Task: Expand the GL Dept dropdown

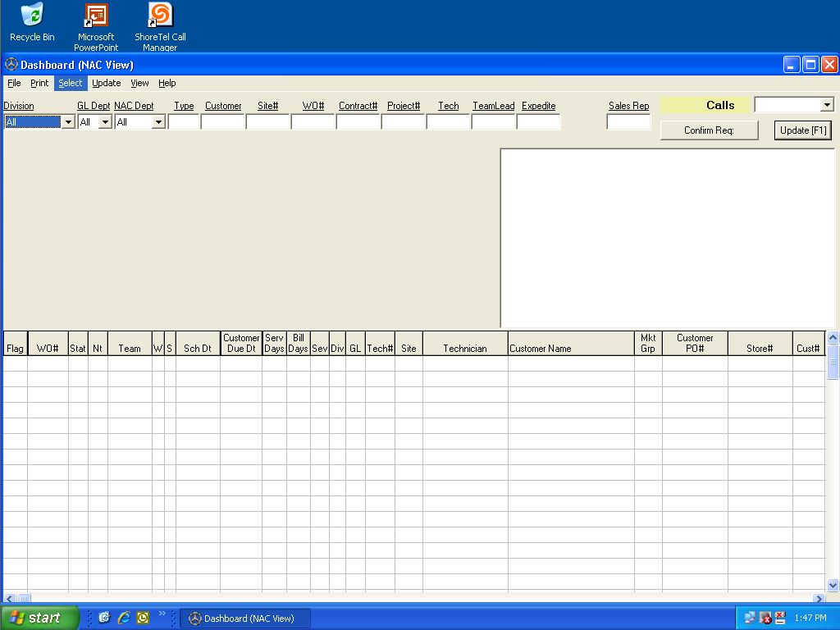Action: tap(106, 122)
